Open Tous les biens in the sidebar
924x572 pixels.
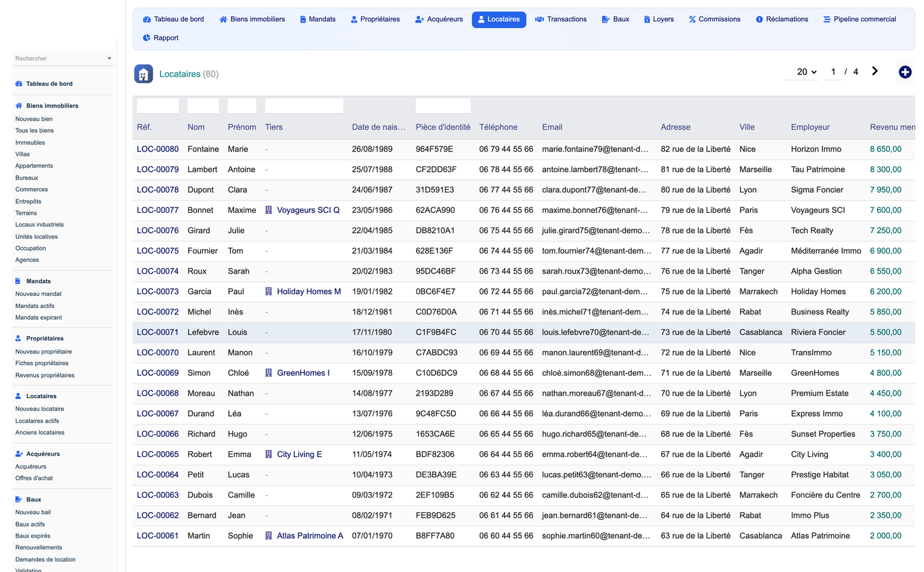point(35,130)
